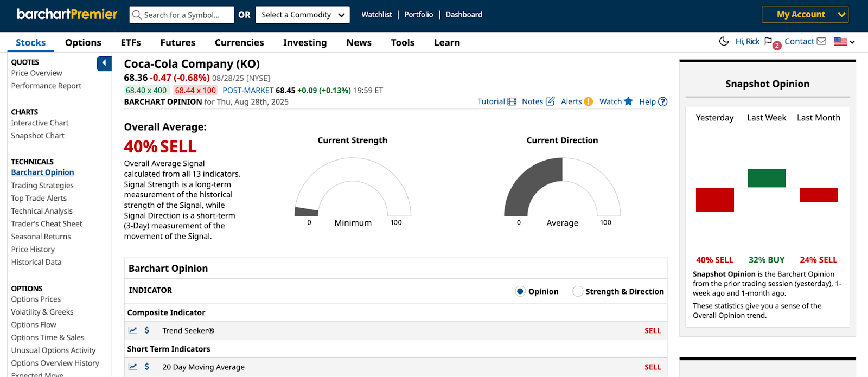The height and width of the screenshot is (377, 868).
Task: Open the Learn tab
Action: pos(447,42)
